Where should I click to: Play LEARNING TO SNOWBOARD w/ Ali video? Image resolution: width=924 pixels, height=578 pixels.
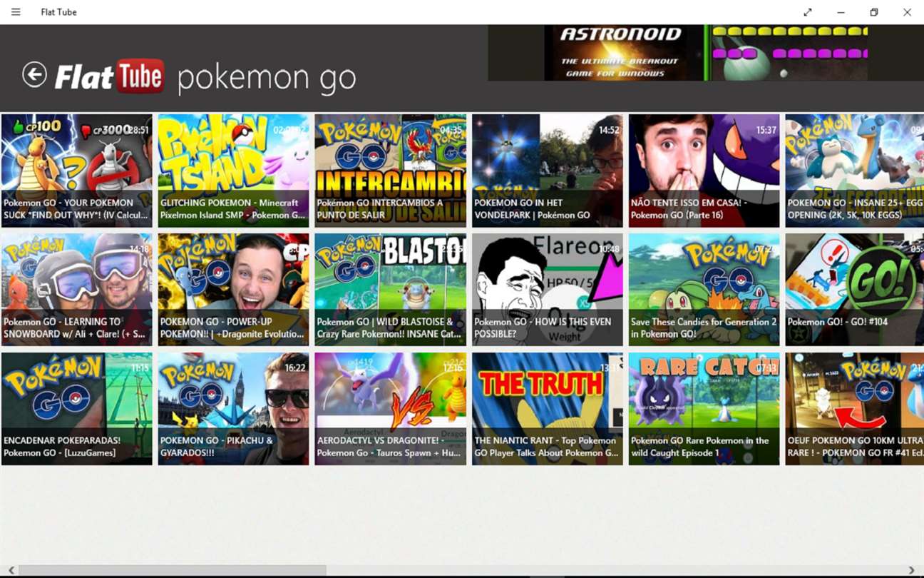[x=77, y=290]
